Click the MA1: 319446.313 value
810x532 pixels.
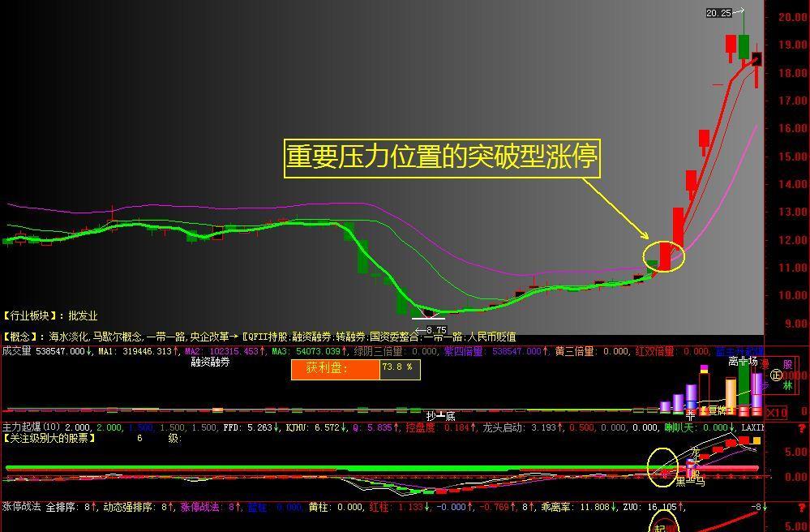click(x=137, y=351)
